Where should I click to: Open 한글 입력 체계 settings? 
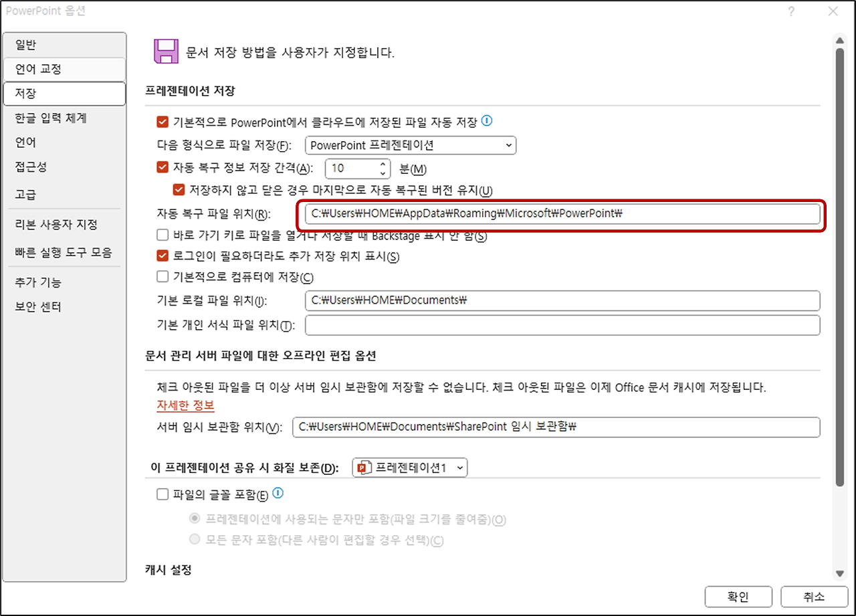tap(64, 118)
